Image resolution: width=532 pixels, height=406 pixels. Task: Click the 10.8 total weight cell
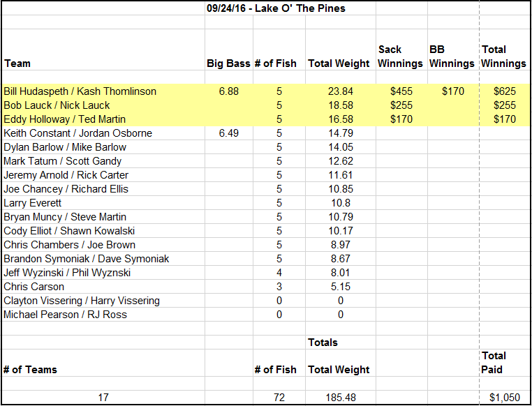point(341,203)
